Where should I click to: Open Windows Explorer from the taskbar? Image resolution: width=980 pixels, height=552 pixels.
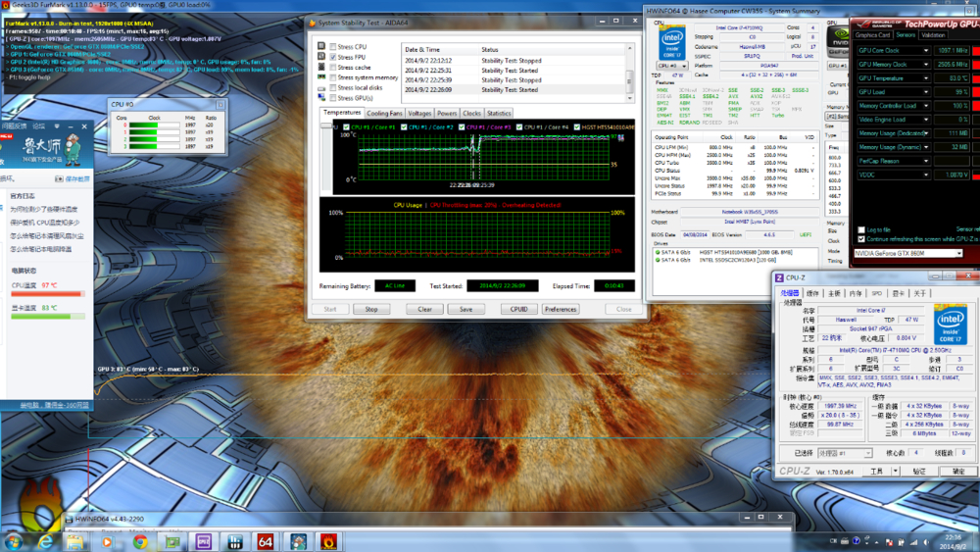(x=74, y=541)
